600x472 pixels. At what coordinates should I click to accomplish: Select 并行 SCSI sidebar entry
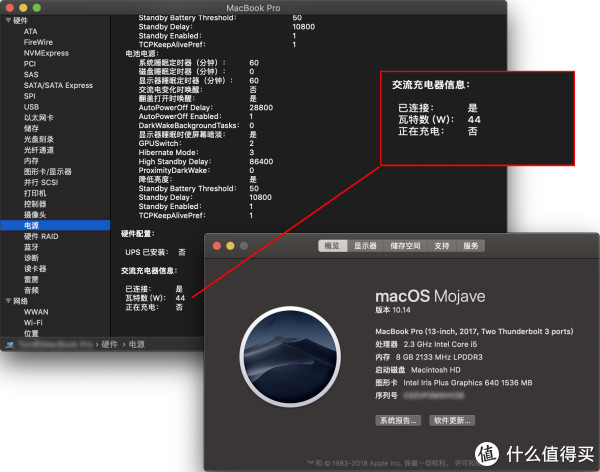[x=41, y=182]
